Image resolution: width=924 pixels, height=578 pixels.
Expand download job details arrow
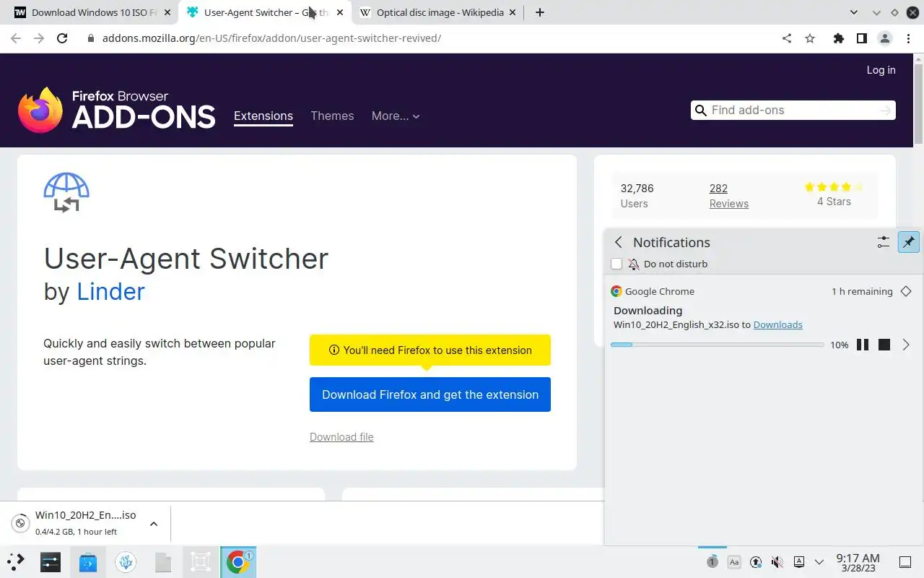tap(906, 345)
